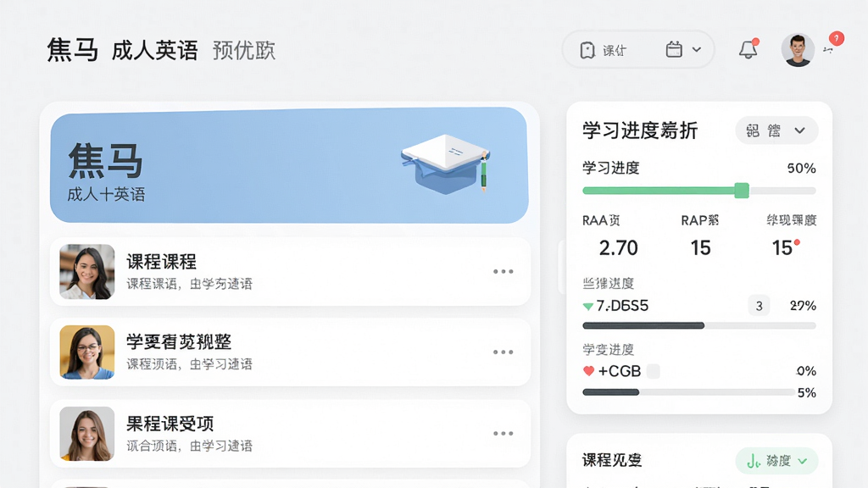Expand the calendar dropdown chevron

pos(697,50)
